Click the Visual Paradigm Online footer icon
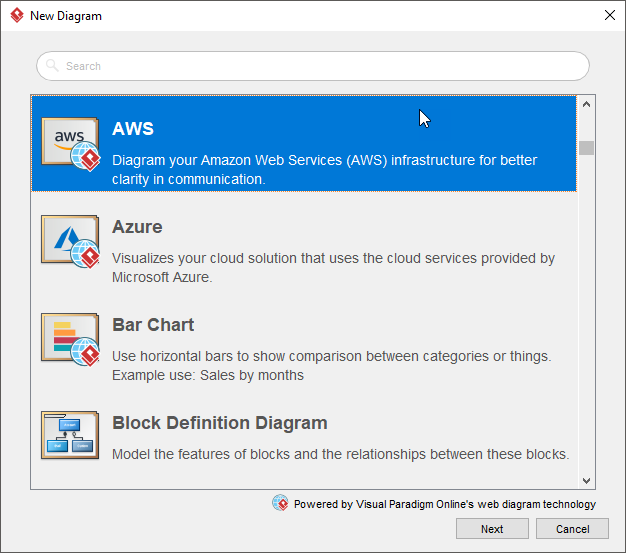Screen dimensions: 626x553 tap(280, 503)
